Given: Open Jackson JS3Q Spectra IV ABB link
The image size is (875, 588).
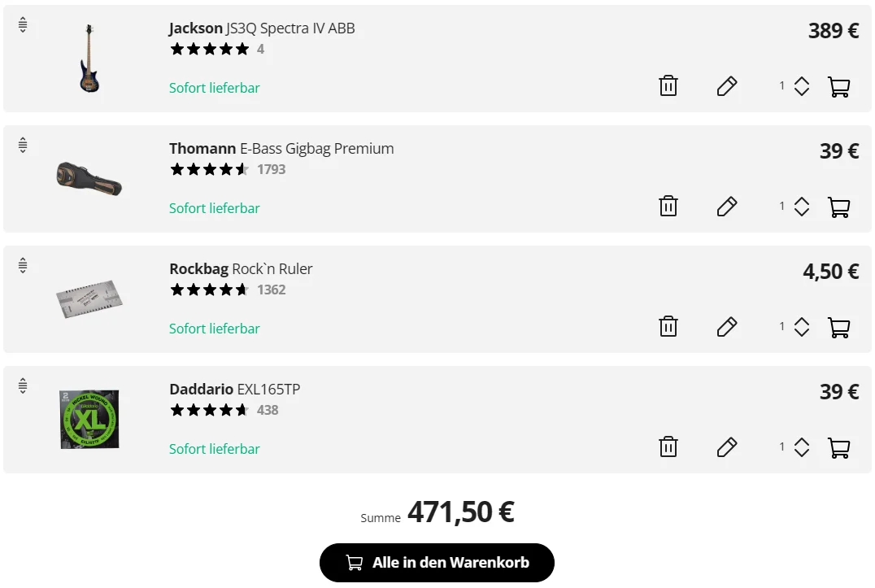Looking at the screenshot, I should (x=262, y=28).
